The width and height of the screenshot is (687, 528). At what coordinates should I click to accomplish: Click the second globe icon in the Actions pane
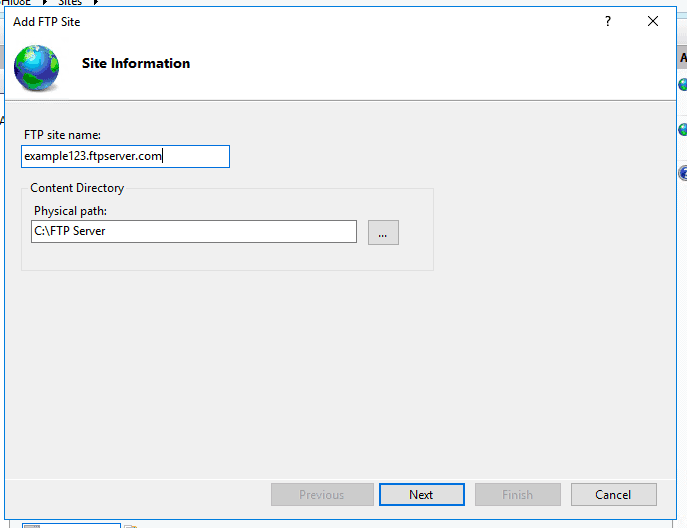coord(683,129)
